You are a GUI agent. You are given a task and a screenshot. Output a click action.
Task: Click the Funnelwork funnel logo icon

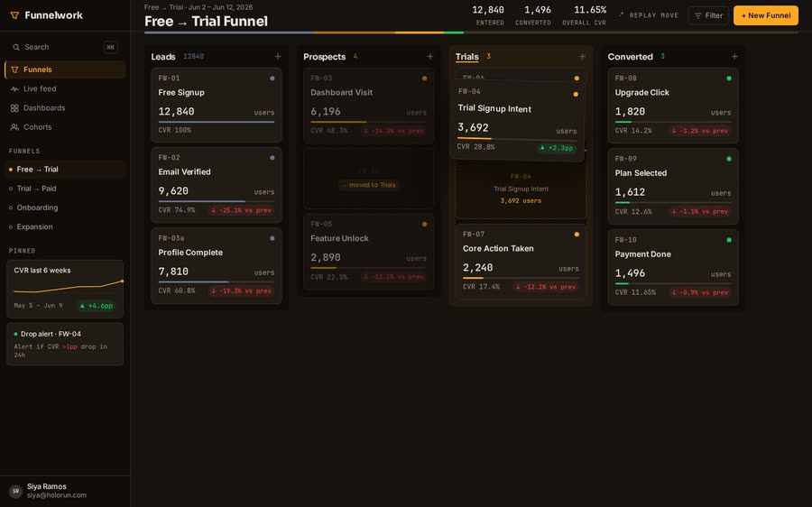click(14, 15)
